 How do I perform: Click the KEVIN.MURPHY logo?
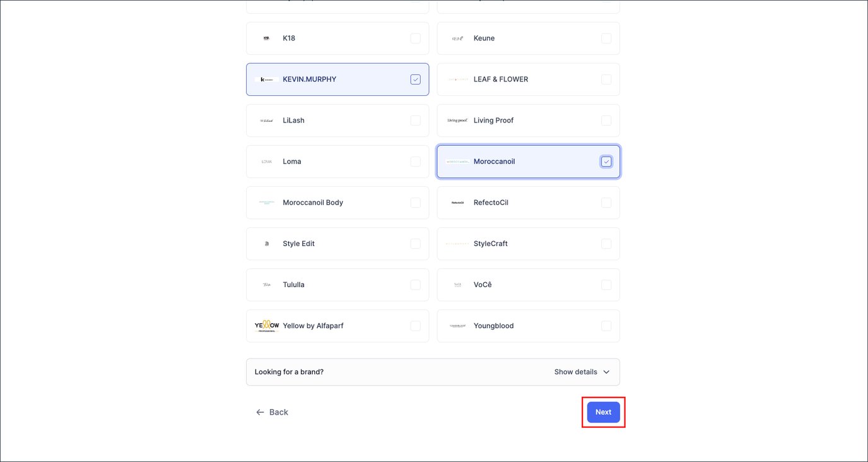click(x=266, y=79)
